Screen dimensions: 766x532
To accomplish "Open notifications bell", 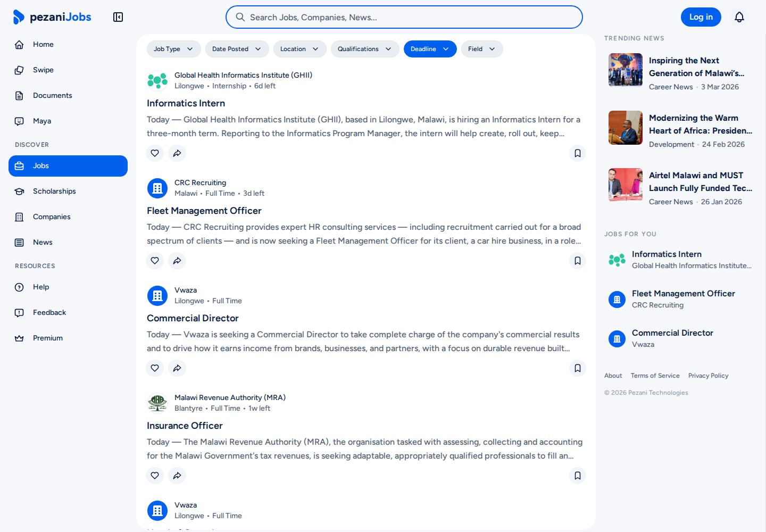I will pyautogui.click(x=739, y=17).
